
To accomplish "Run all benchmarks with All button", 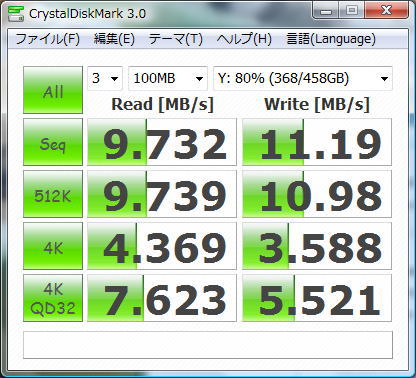I will click(x=53, y=90).
